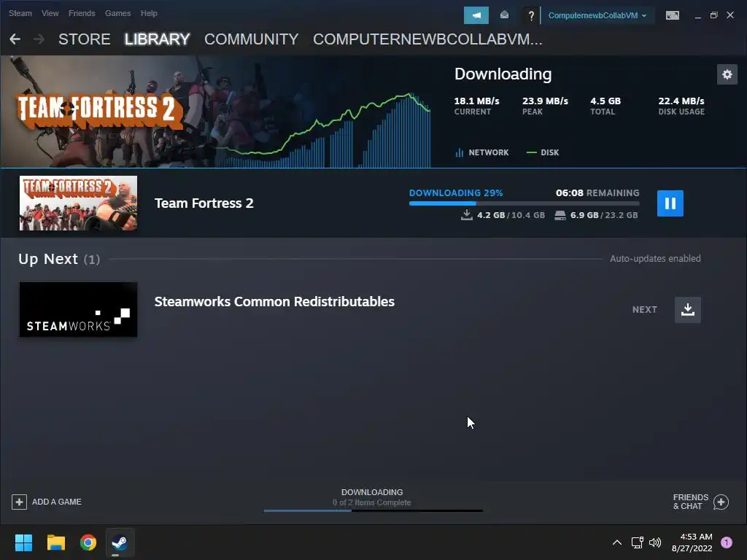This screenshot has height=560, width=747.
Task: Open Google Chrome from the taskbar
Action: coord(88,542)
